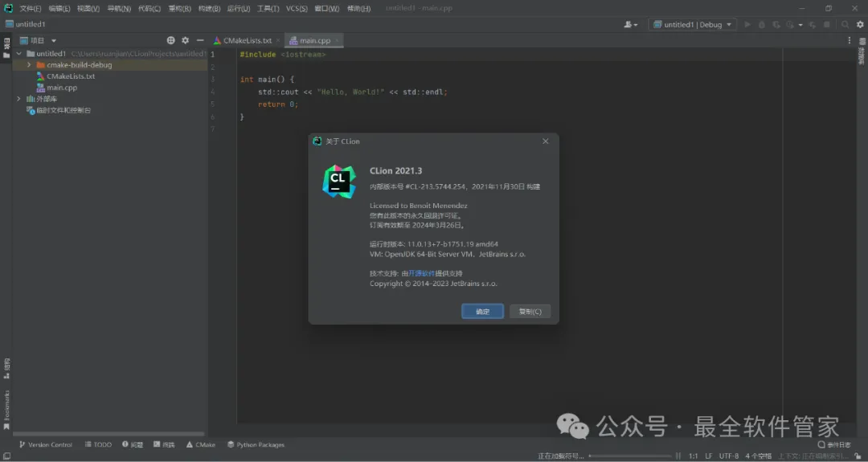This screenshot has height=462, width=868.
Task: Close the 关于 CLion dialog
Action: (x=545, y=141)
